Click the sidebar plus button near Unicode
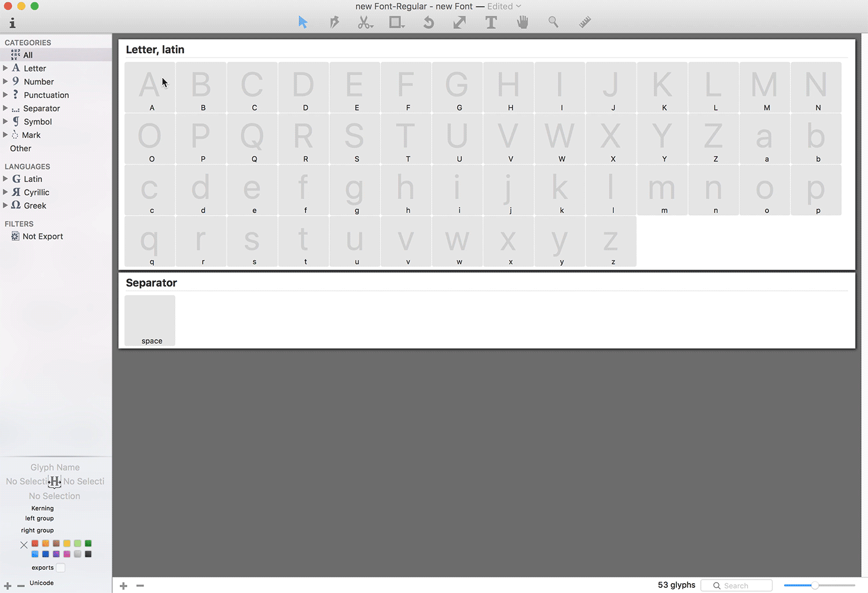The width and height of the screenshot is (868, 593). (x=8, y=586)
